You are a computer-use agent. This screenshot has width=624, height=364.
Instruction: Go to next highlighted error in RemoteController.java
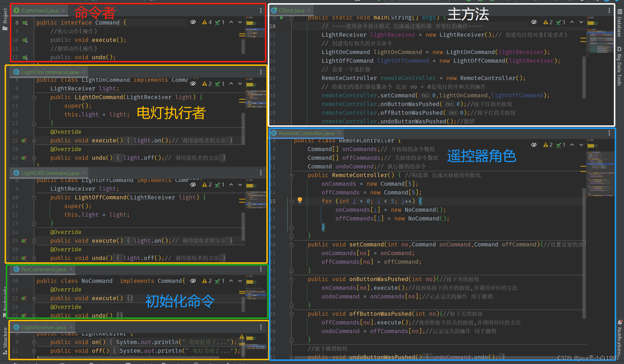581,145
